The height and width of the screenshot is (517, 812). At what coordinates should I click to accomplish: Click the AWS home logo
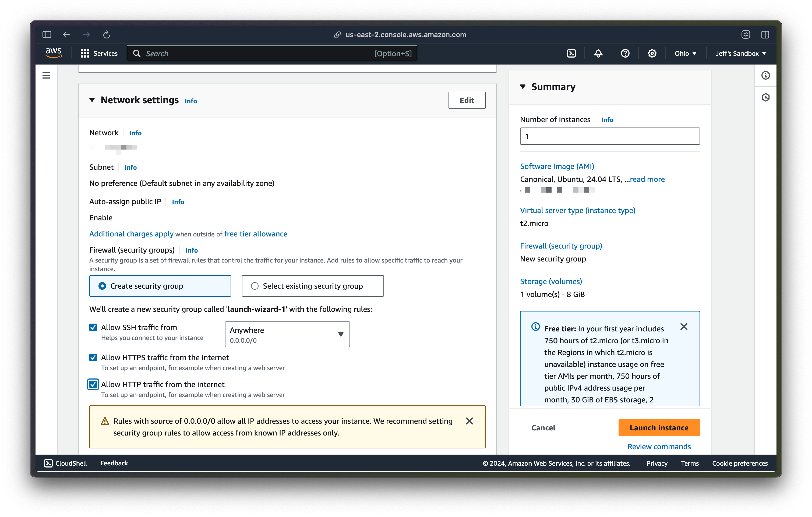click(x=53, y=53)
